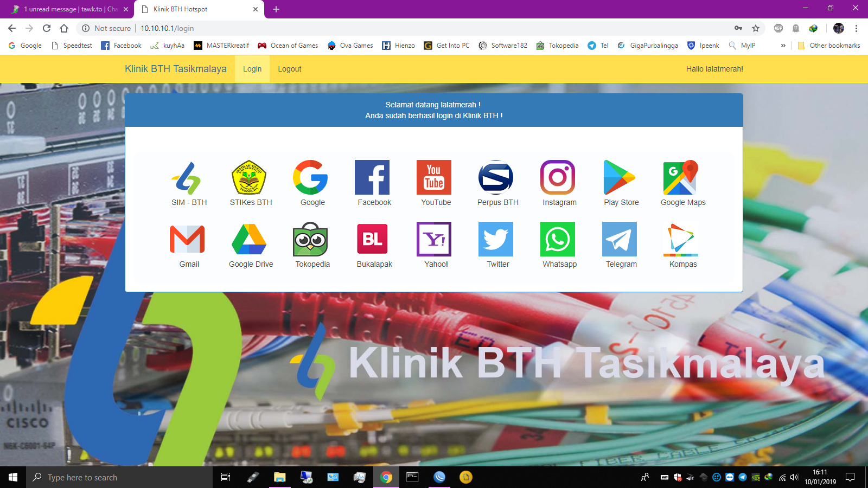The width and height of the screenshot is (868, 488).
Task: Open the Windows notification center
Action: pos(850,477)
